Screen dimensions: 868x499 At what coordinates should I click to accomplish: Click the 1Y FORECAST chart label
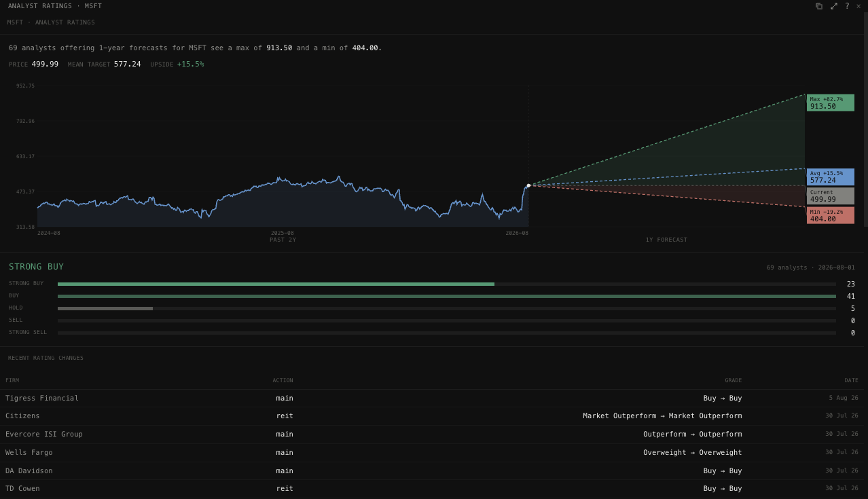click(x=666, y=240)
